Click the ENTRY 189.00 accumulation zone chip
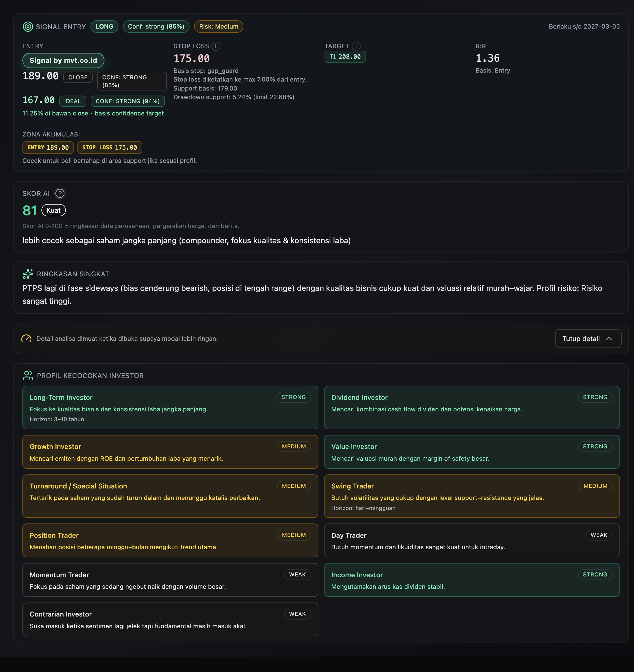634x672 pixels. (48, 147)
